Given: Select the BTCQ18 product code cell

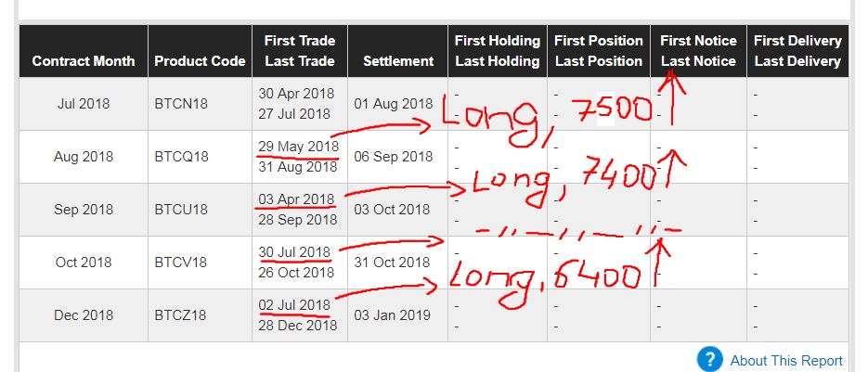Looking at the screenshot, I should tap(182, 157).
